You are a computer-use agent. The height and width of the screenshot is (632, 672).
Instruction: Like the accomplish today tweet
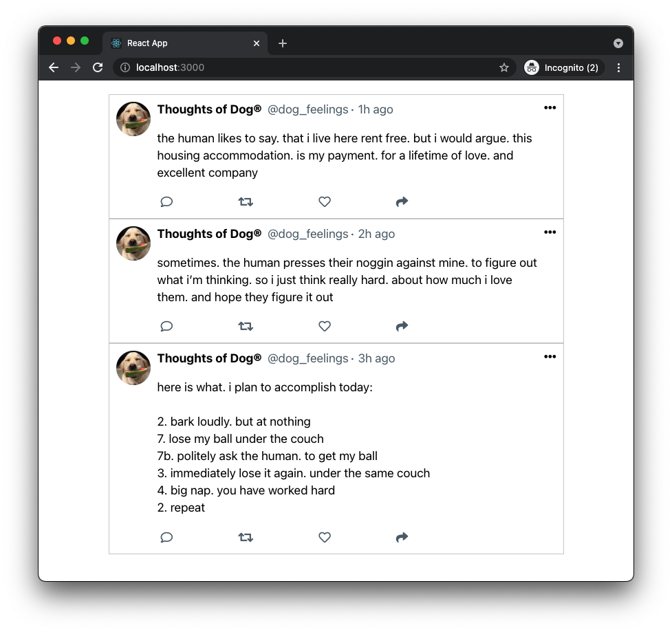pyautogui.click(x=325, y=537)
